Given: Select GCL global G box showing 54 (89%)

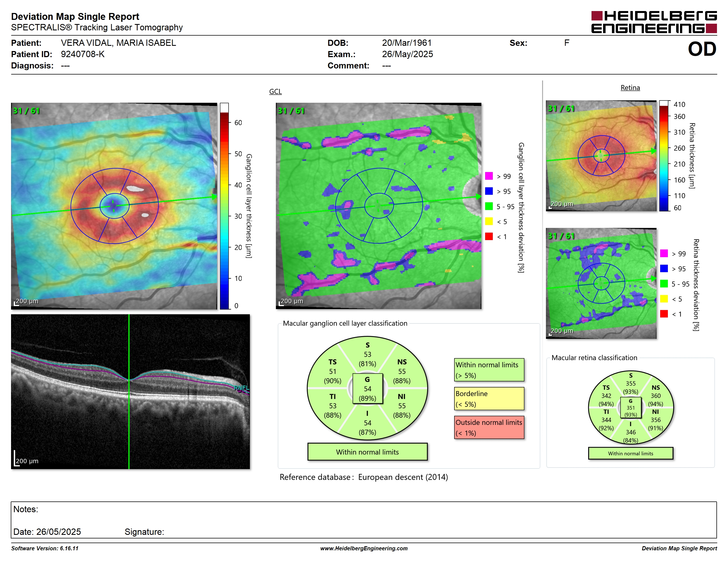Looking at the screenshot, I should click(367, 389).
